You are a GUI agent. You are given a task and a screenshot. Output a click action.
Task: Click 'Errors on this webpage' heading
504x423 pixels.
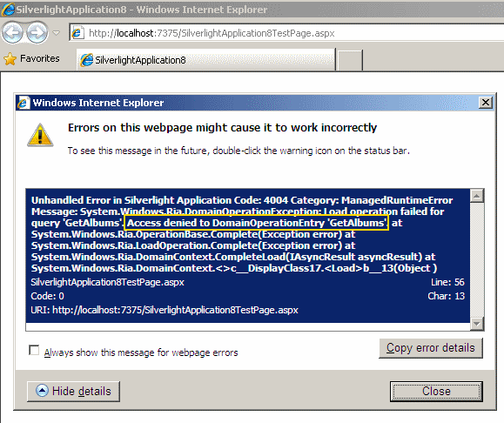click(222, 128)
